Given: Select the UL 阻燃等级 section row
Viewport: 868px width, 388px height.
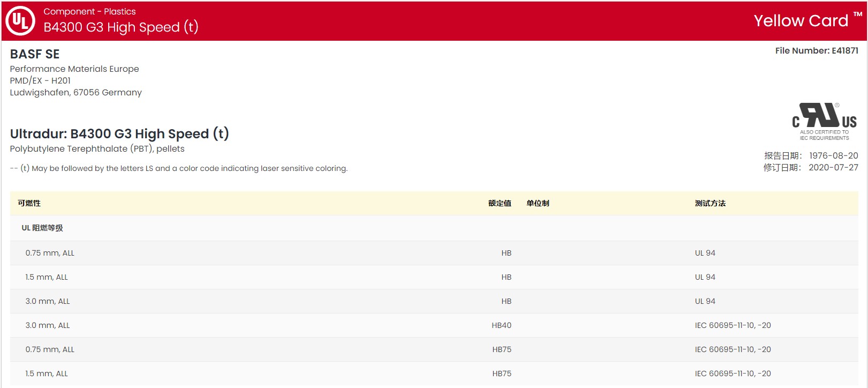Looking at the screenshot, I should tap(42, 228).
